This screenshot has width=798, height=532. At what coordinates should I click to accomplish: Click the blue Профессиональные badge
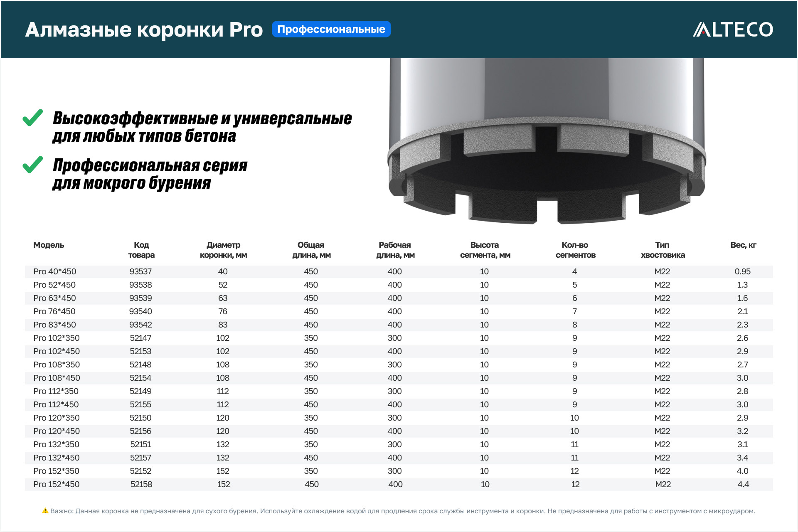tap(331, 29)
